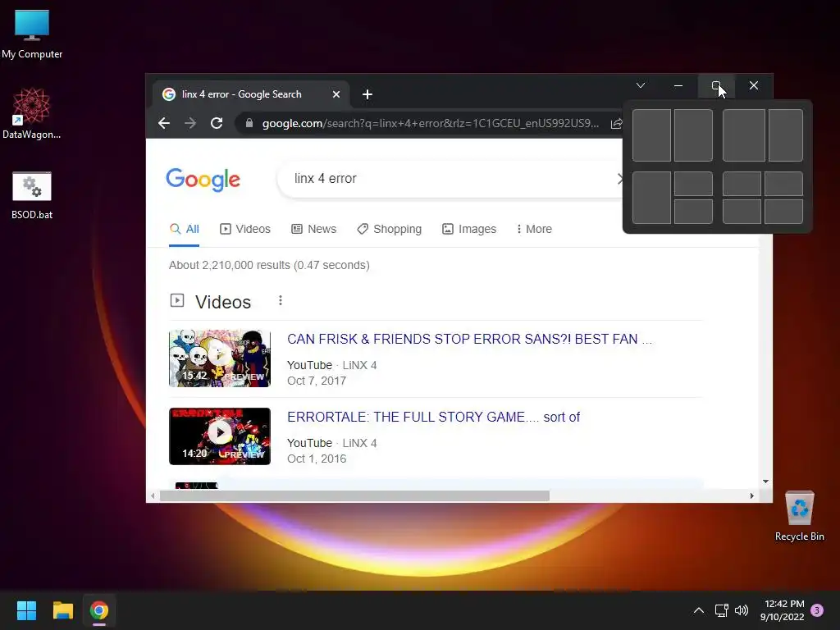Select the DataWagon desktop shortcut
This screenshot has width=840, height=630.
(32, 113)
